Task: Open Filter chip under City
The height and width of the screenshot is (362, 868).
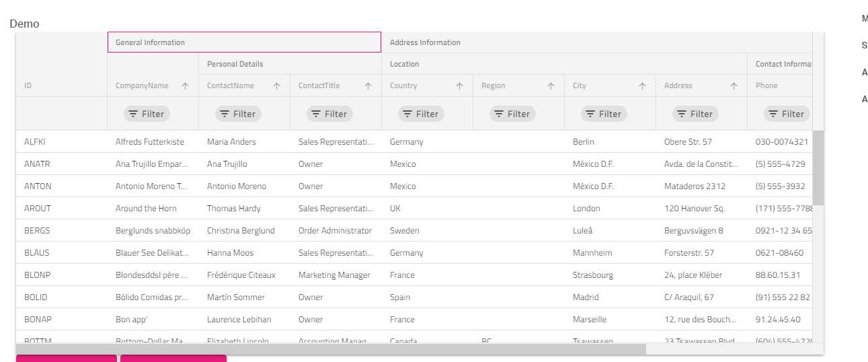Action: pyautogui.click(x=604, y=114)
